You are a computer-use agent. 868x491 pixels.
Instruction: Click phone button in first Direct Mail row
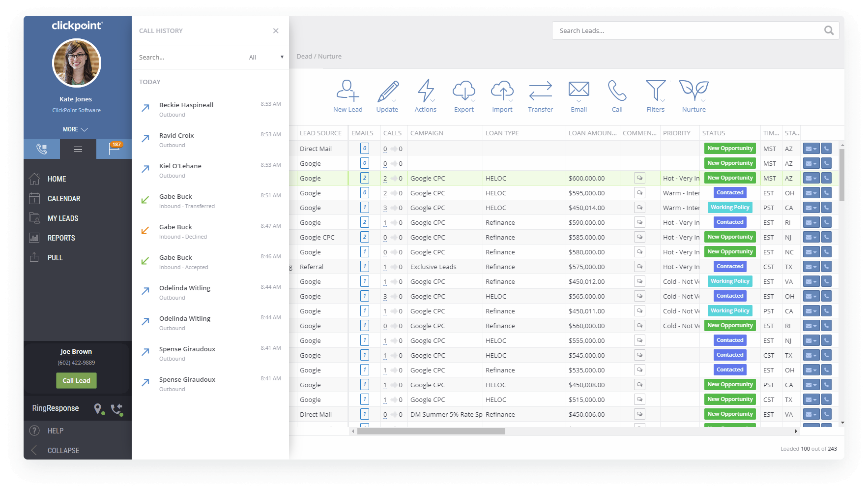[x=827, y=149]
